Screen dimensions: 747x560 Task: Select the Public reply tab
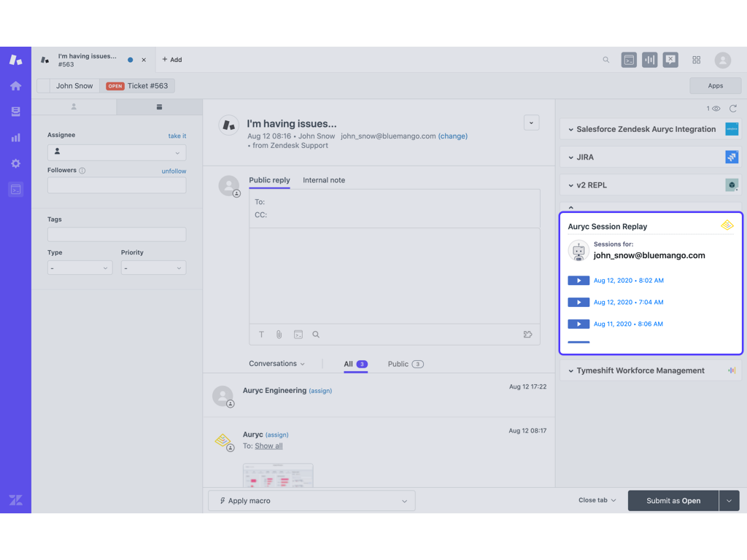pyautogui.click(x=269, y=180)
